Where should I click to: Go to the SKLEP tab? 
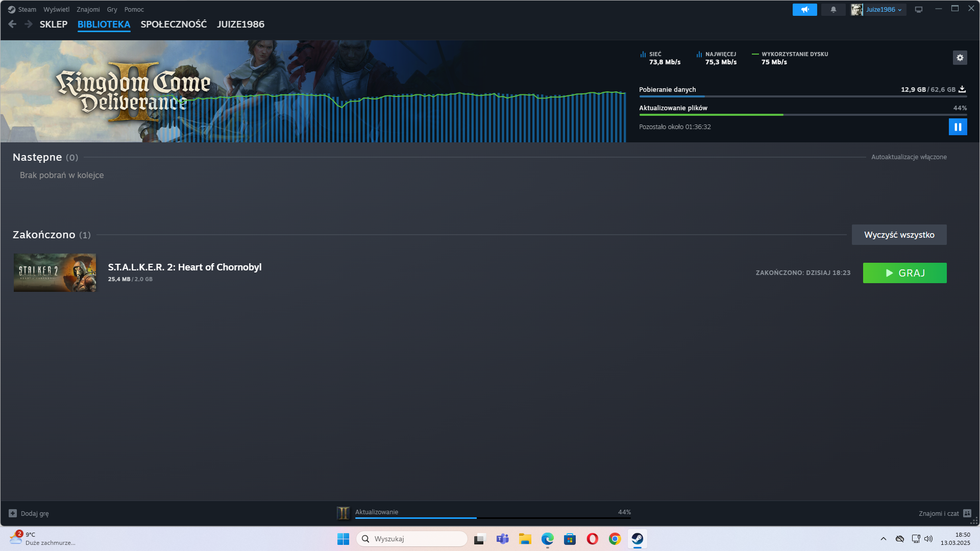pyautogui.click(x=54, y=24)
